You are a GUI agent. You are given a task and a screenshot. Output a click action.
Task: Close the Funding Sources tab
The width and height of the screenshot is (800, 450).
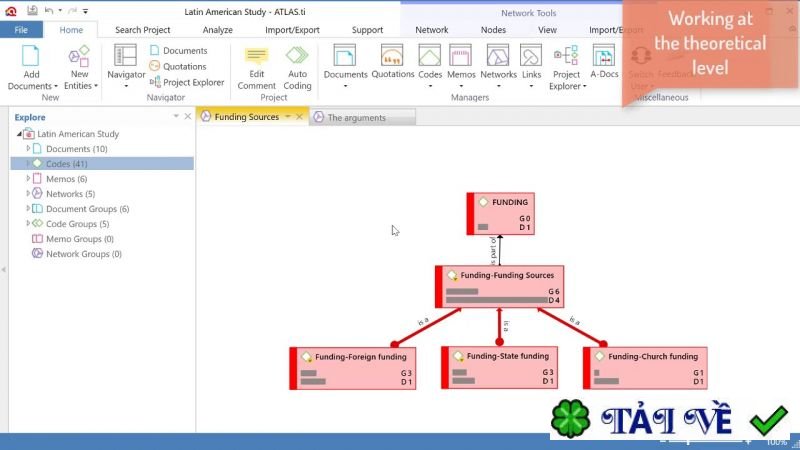point(299,117)
